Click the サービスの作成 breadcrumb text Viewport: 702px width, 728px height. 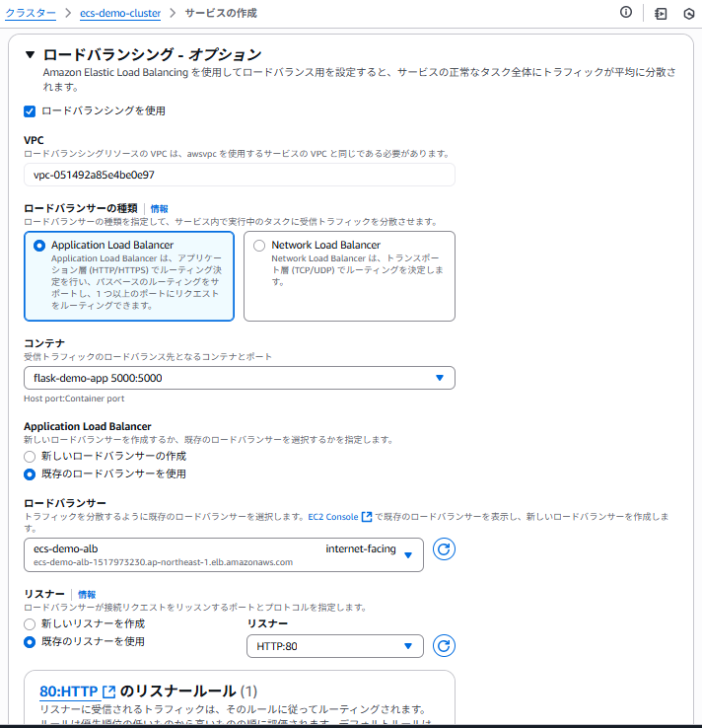pos(221,13)
